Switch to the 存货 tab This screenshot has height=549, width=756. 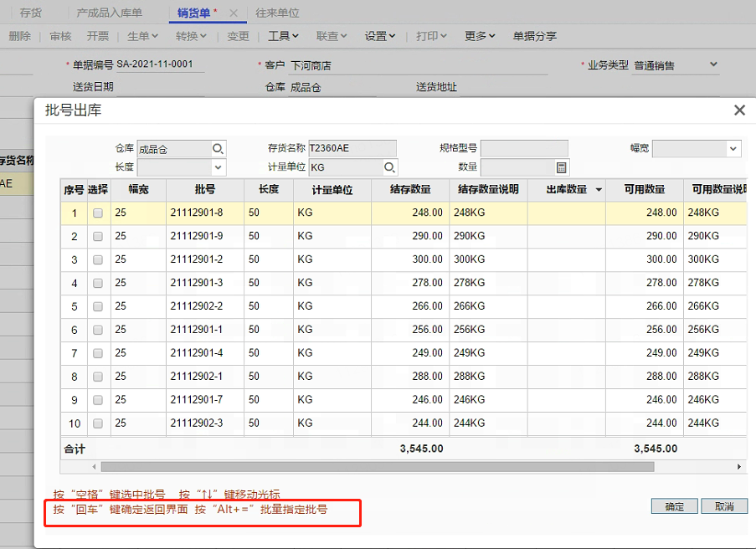point(31,13)
